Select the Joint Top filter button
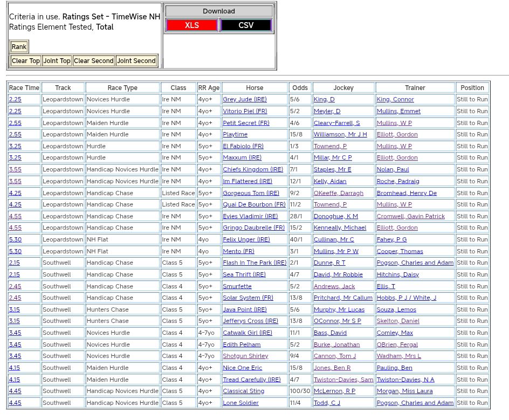This screenshot has height=420, width=509. click(57, 61)
